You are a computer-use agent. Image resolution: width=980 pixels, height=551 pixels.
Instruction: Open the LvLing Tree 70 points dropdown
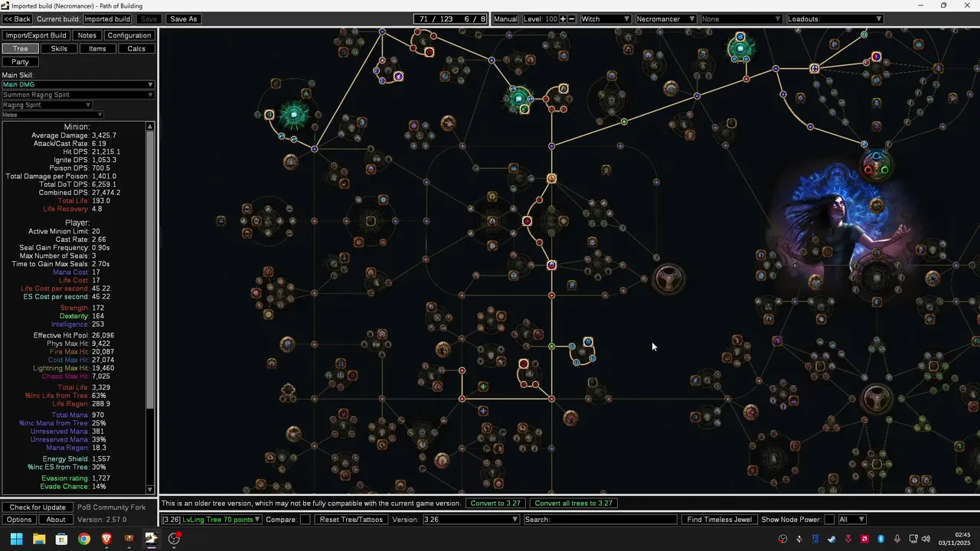[211, 520]
